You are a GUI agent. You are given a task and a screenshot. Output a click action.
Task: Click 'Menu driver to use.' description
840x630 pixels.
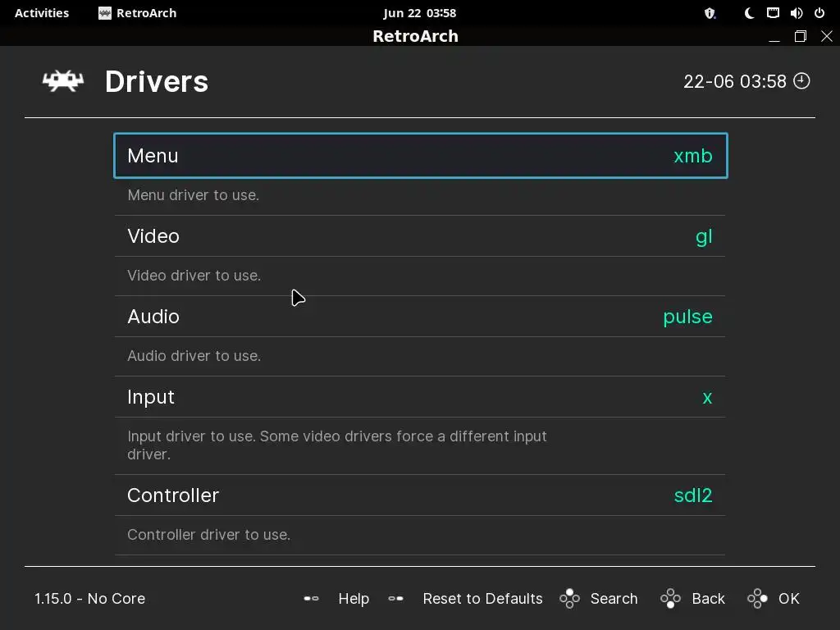(x=194, y=195)
